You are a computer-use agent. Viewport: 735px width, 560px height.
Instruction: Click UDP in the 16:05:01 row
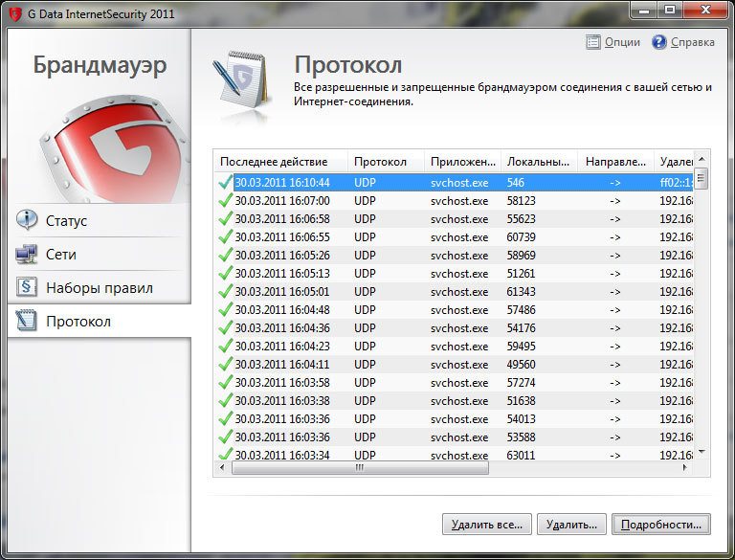[x=365, y=292]
